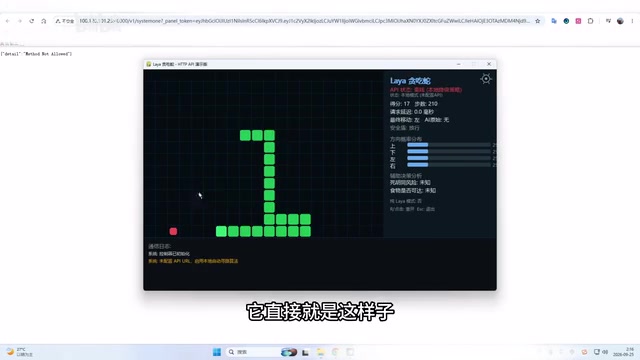
Task: Click the 上 direction probability bar
Action: (x=449, y=145)
